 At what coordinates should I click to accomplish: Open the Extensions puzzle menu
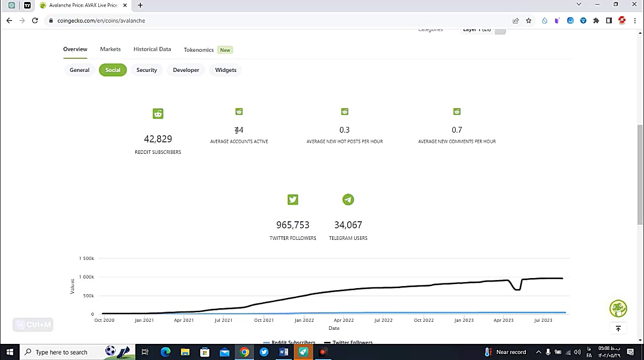596,21
